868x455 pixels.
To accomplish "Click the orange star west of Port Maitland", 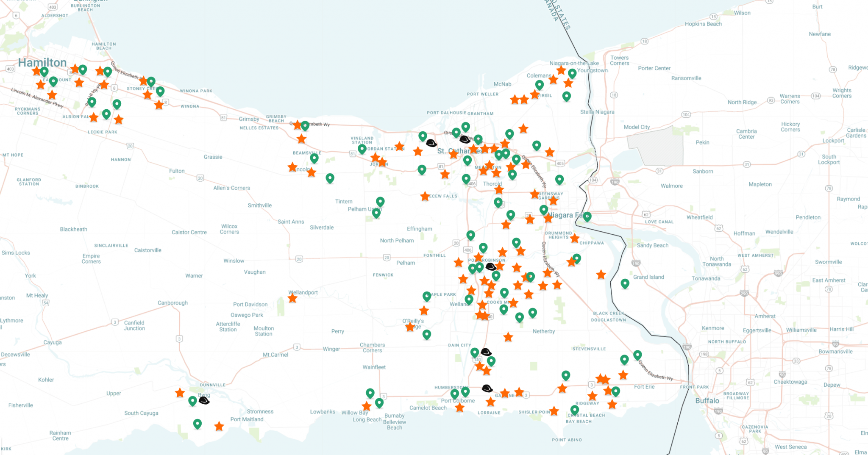I will click(x=219, y=426).
